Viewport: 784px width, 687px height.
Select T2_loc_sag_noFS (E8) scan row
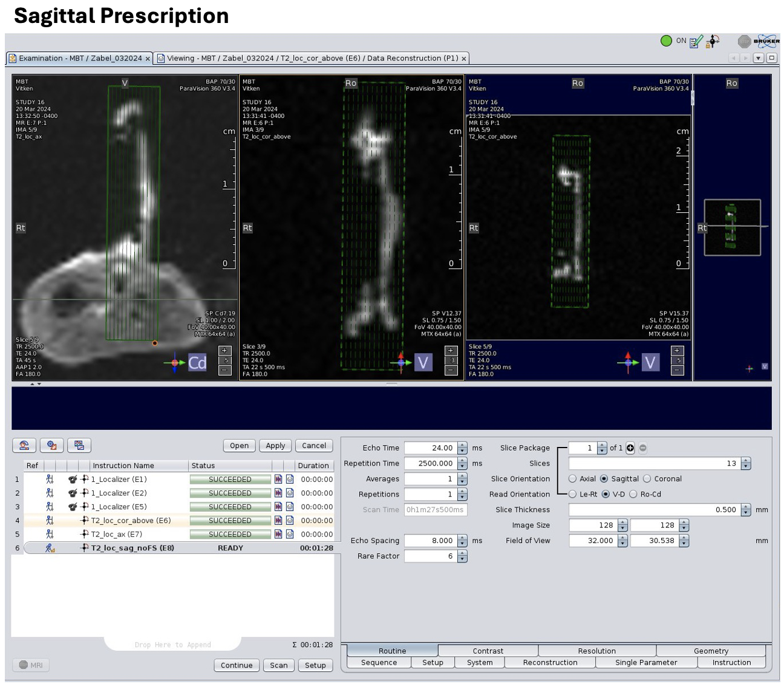(132, 548)
